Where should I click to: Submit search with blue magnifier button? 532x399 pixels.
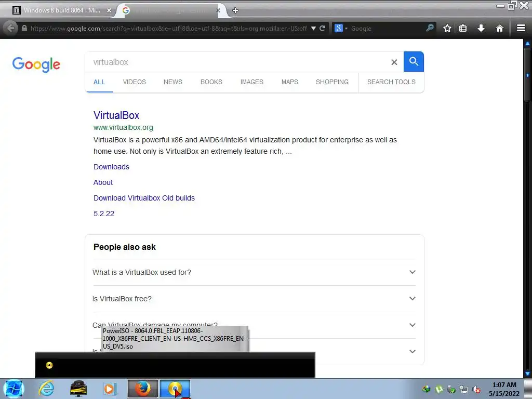click(414, 62)
